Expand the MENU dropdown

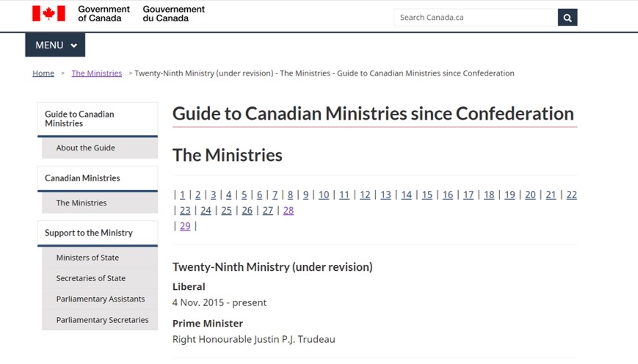tap(56, 45)
